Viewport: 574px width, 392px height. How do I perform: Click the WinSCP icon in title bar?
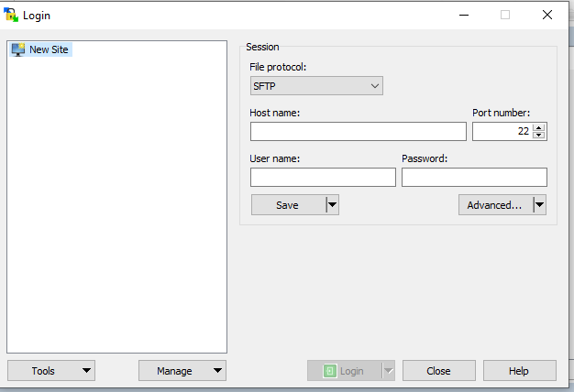pyautogui.click(x=11, y=15)
